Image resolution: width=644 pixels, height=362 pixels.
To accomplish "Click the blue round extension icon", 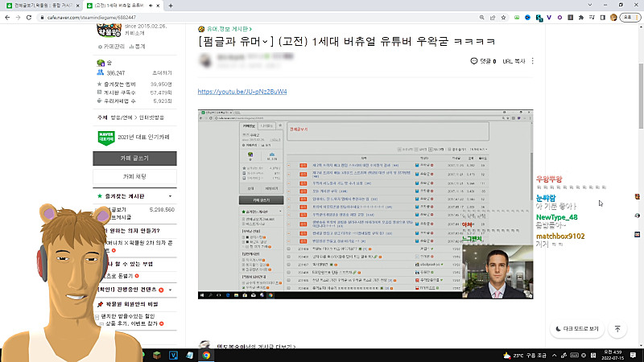I will 527,18.
